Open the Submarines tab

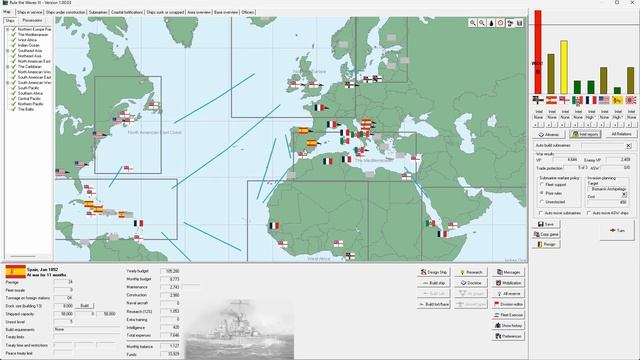click(98, 12)
